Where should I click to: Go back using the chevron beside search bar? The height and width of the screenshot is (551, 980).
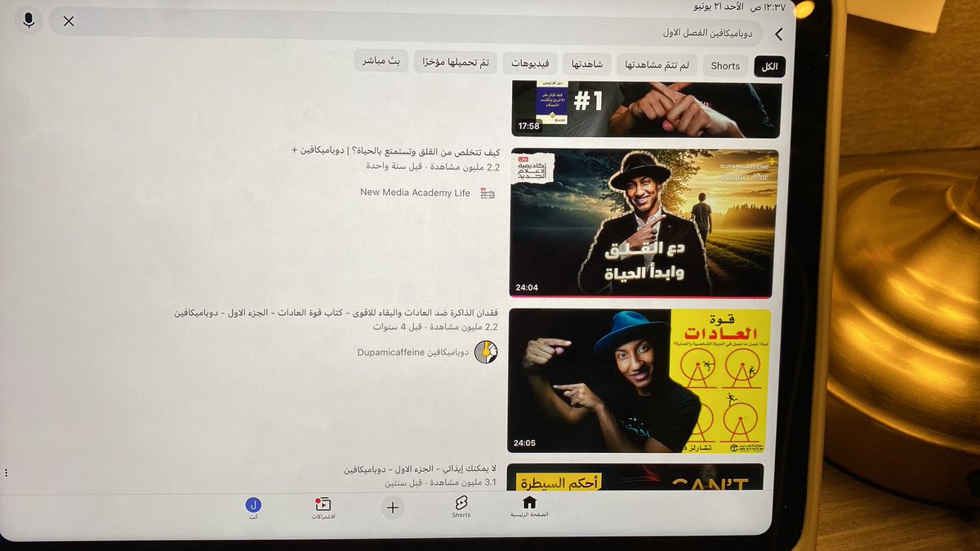coord(778,34)
